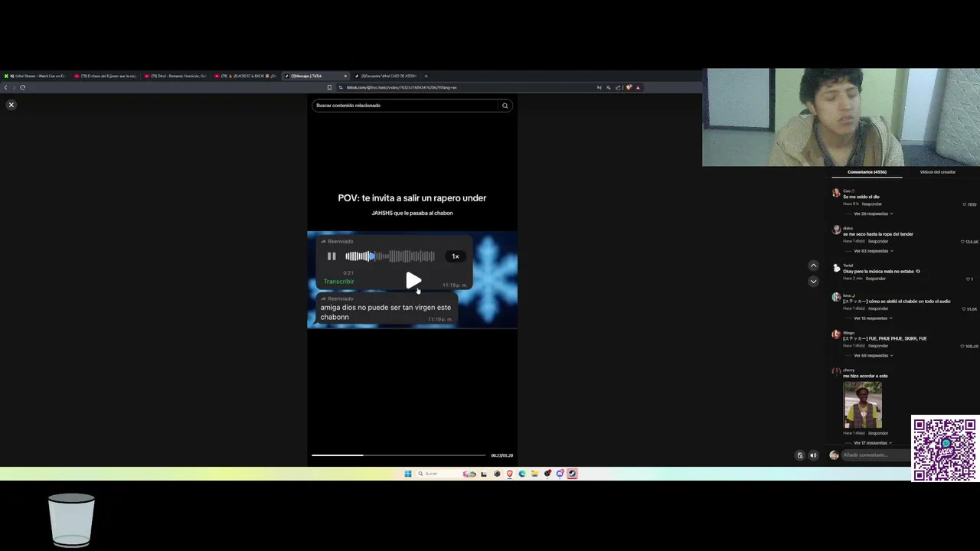Open Brave browser from the taskbar

click(509, 474)
